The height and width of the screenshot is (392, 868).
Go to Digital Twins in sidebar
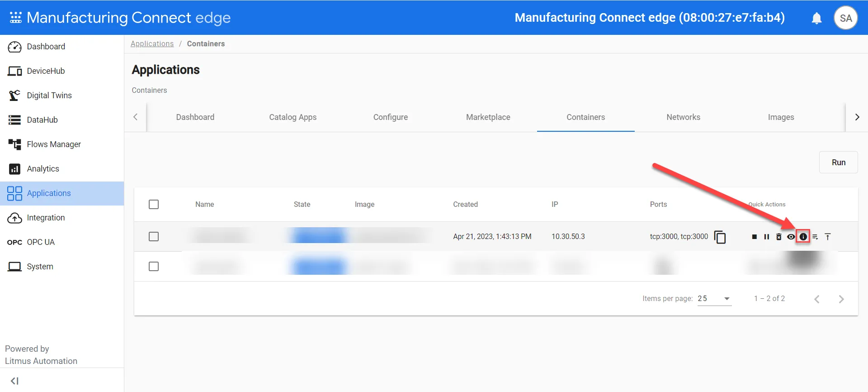62,96
